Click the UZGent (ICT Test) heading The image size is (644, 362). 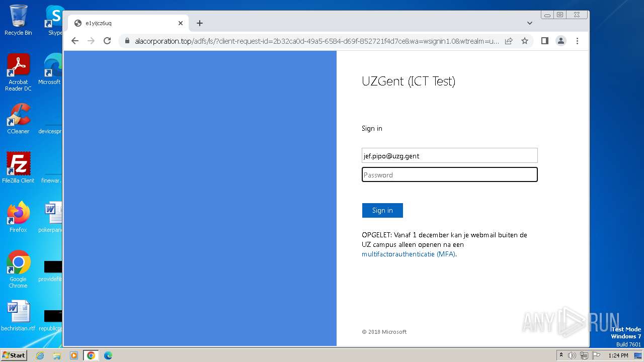coord(409,81)
